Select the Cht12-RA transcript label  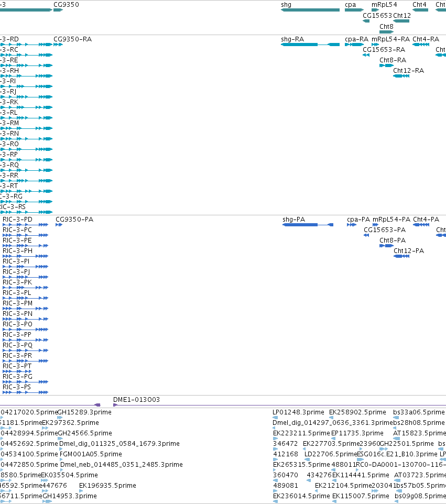(409, 70)
